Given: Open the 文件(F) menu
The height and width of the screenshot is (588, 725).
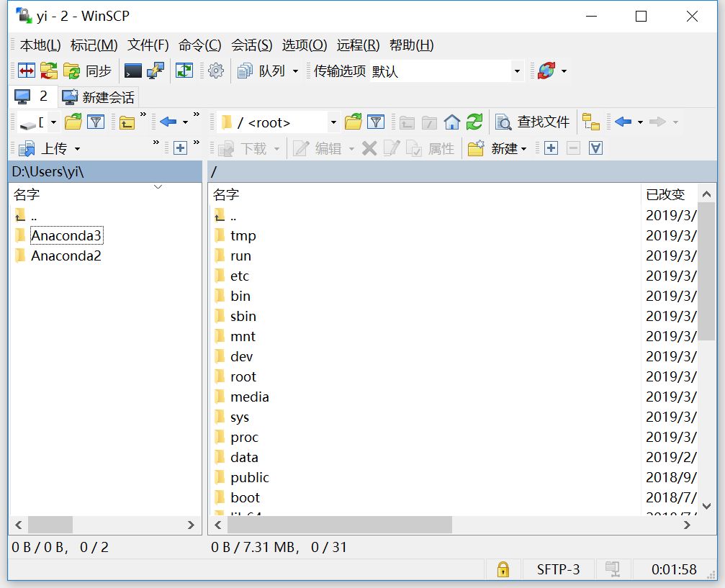Looking at the screenshot, I should (148, 45).
